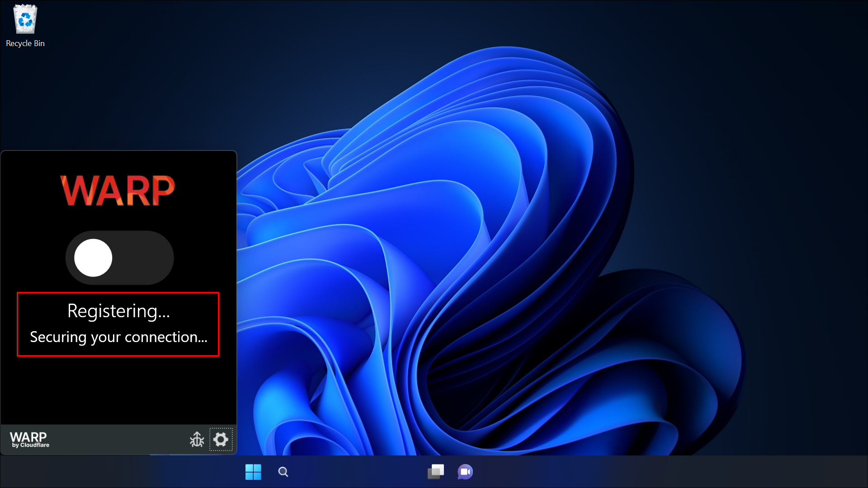Click 'WARP by Cloudflare' footer logo

coord(29,439)
